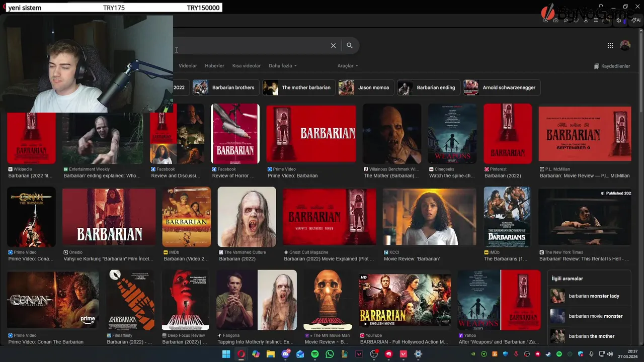The width and height of the screenshot is (644, 362).
Task: Open YouTube BARBARIAN Hollywood action thumbnail
Action: (x=405, y=300)
